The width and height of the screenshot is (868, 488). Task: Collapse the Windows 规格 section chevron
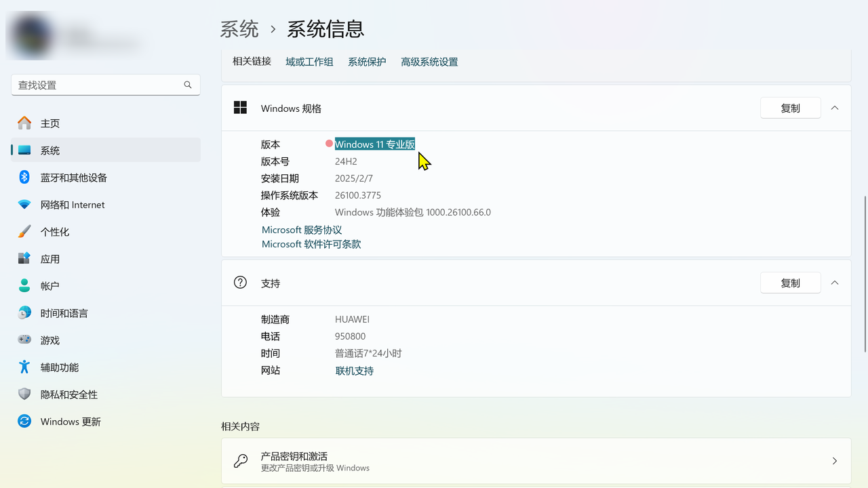pos(835,108)
